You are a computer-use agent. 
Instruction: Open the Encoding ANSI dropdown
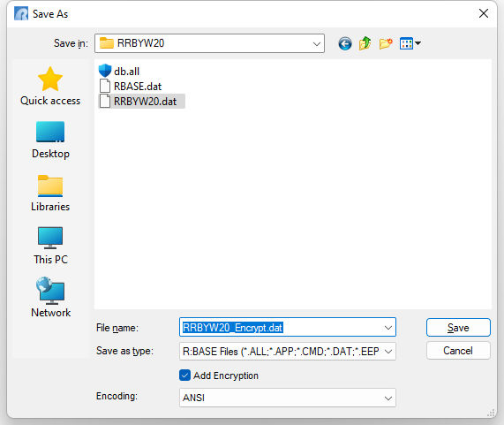click(388, 398)
